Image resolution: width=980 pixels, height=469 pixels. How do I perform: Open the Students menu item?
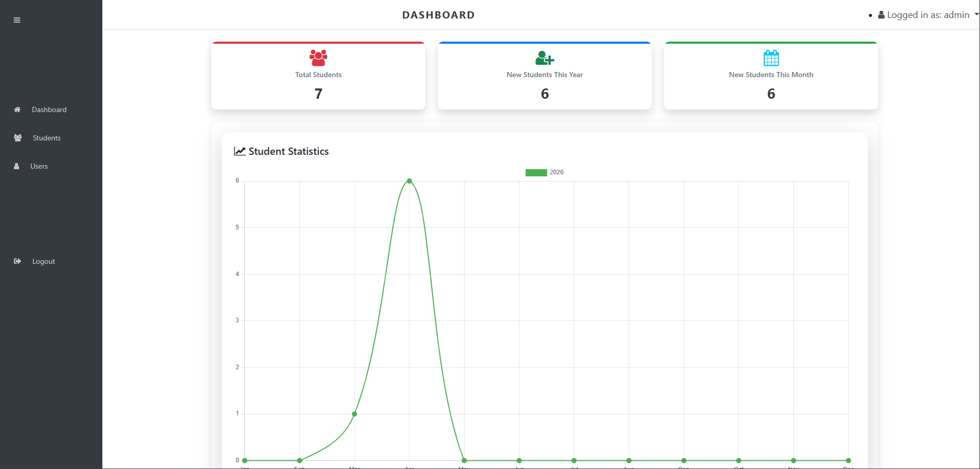46,138
